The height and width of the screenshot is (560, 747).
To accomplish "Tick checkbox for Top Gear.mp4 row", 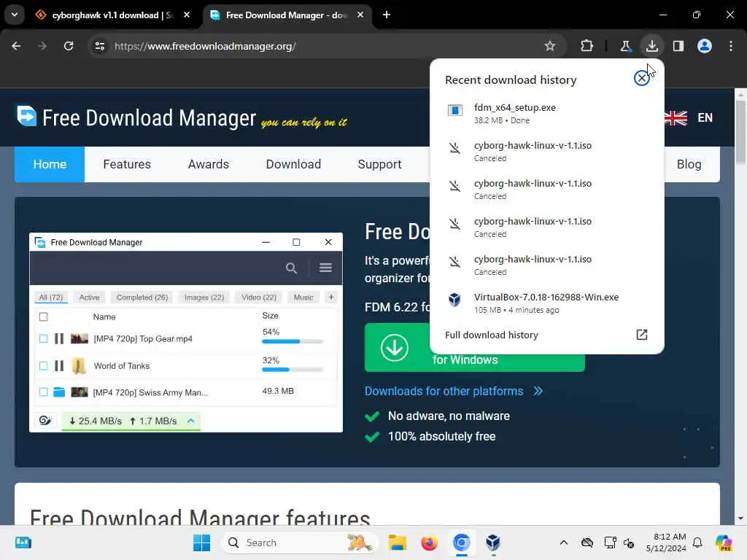I will pos(43,338).
